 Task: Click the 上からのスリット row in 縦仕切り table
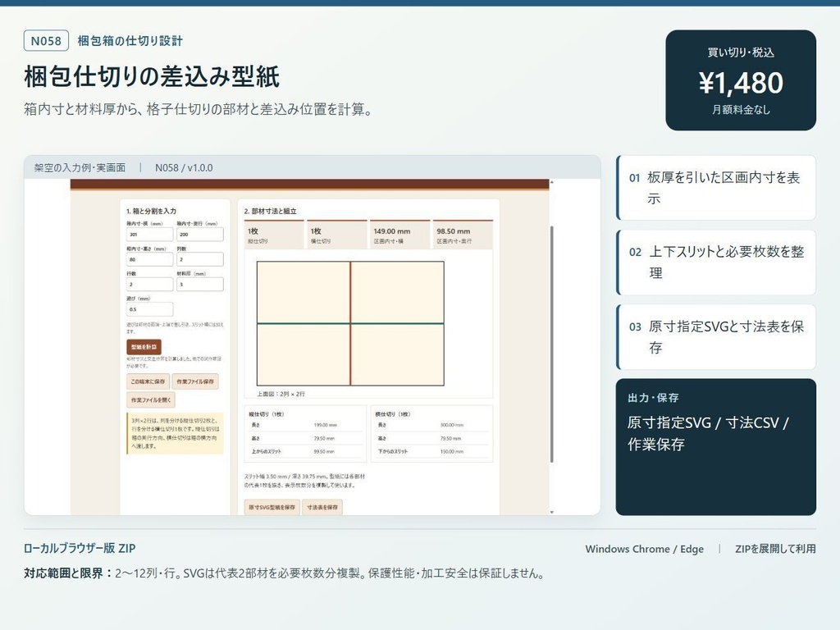[305, 452]
